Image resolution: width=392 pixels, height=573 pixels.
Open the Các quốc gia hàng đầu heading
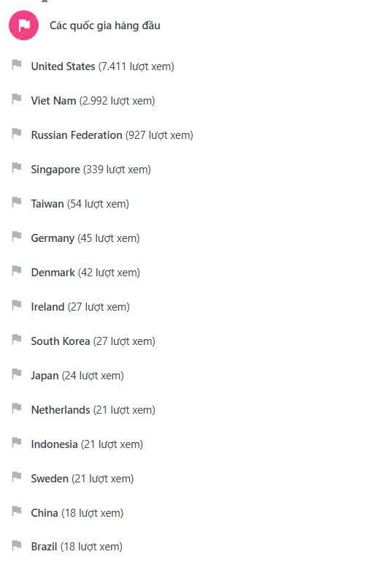coord(105,26)
